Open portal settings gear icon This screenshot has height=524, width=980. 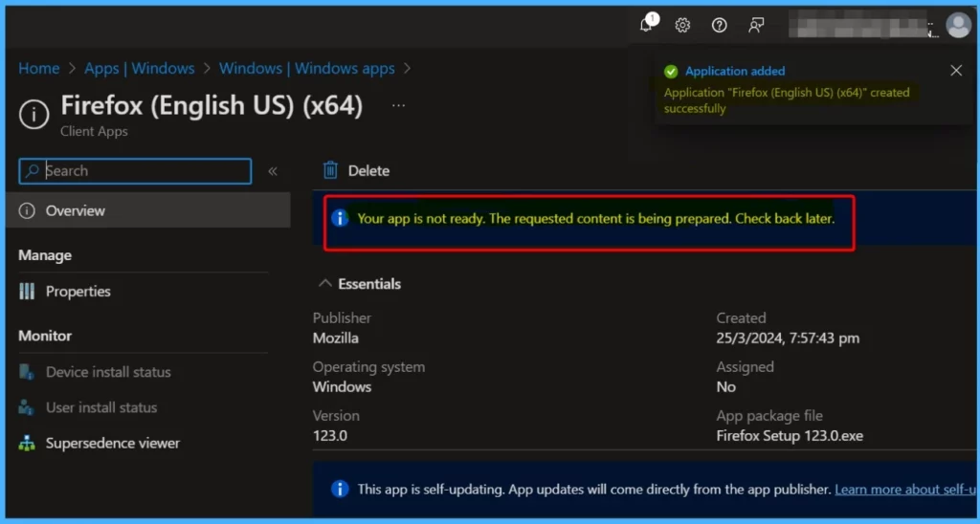pyautogui.click(x=682, y=25)
